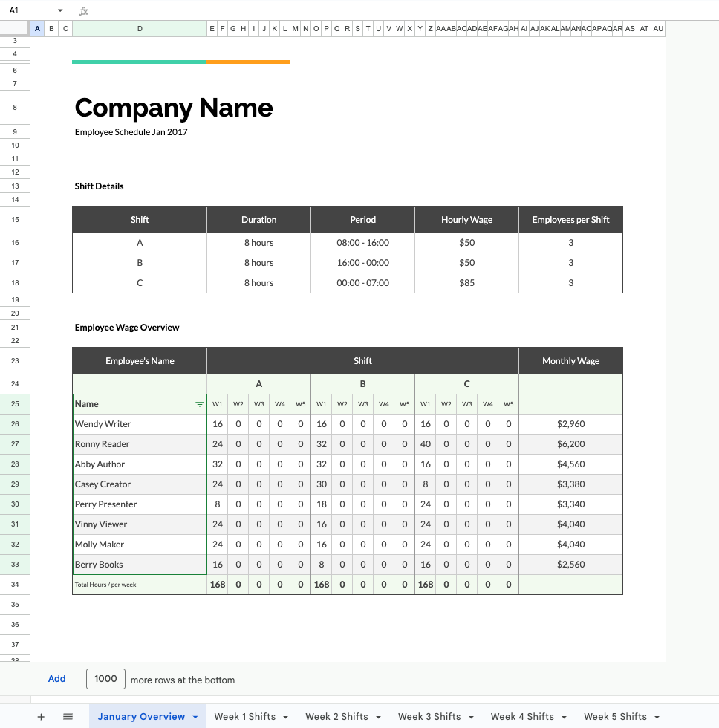Open the filter icon in the Name cell

[x=200, y=404]
